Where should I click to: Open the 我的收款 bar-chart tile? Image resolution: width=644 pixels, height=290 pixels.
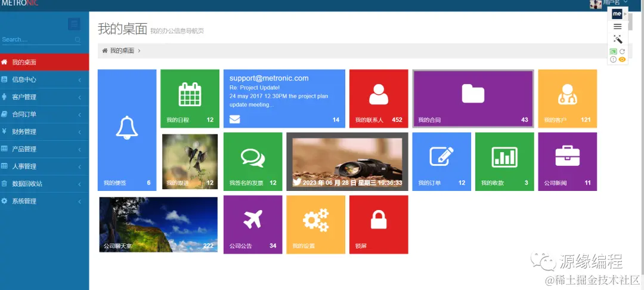coord(504,162)
